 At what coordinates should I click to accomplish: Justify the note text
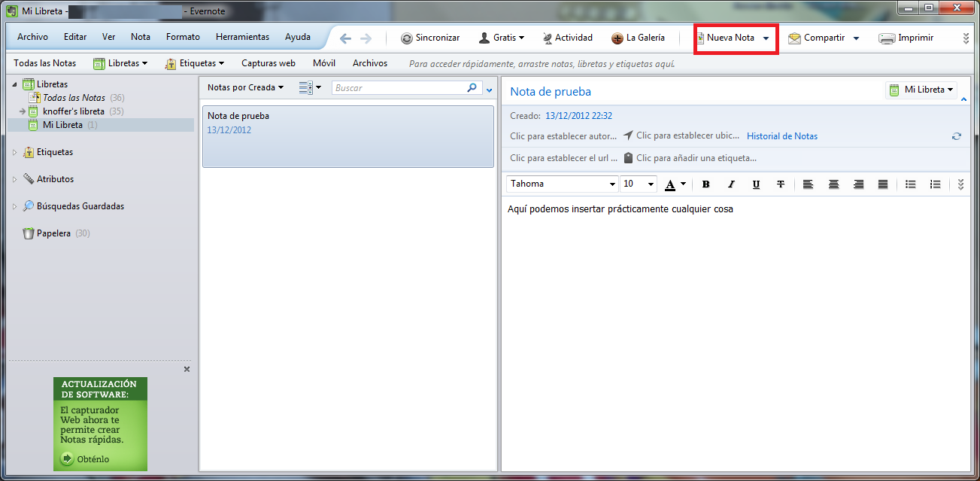coord(883,184)
